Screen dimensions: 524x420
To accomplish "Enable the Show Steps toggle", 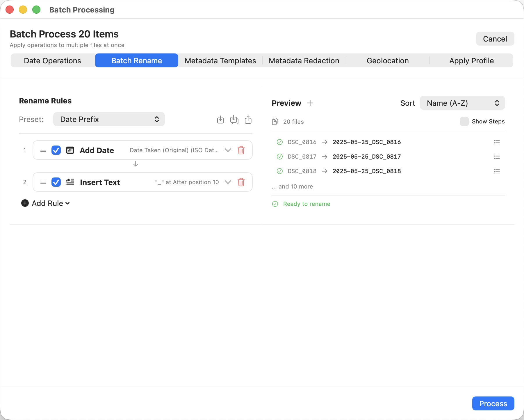I will tap(464, 121).
